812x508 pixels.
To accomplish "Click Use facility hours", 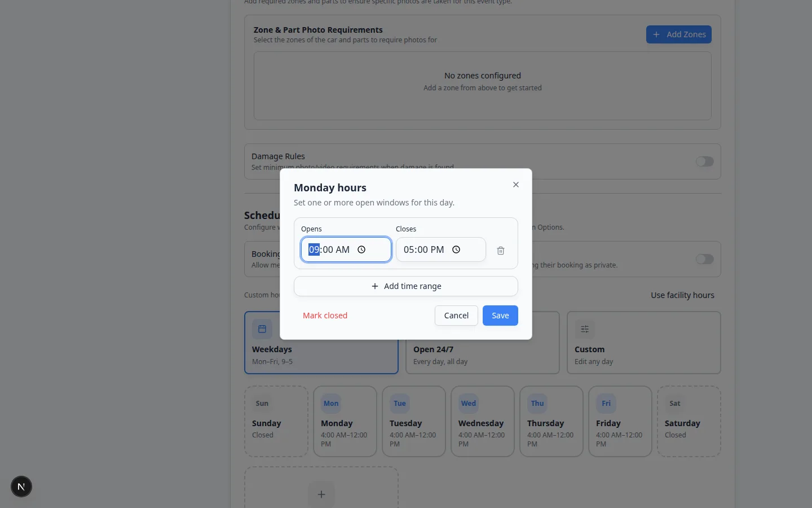I will [x=682, y=295].
